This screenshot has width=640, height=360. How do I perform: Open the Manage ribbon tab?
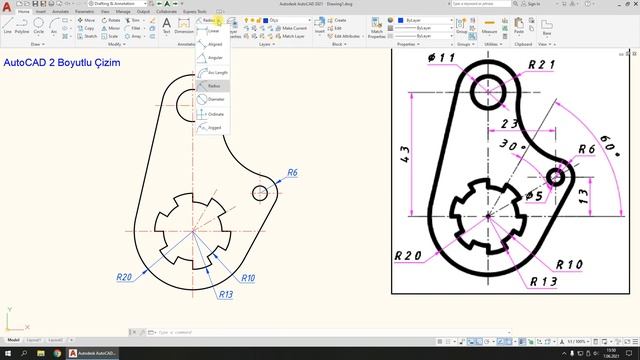[x=123, y=11]
